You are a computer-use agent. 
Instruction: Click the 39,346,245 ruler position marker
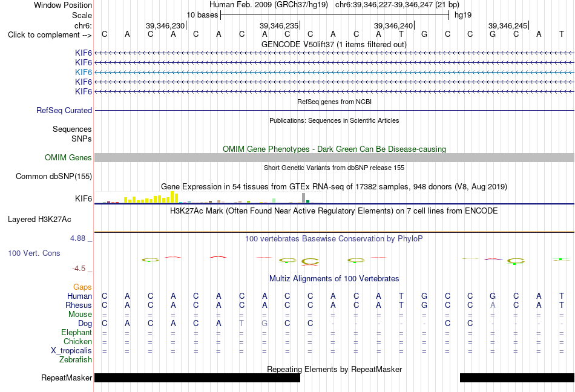click(x=508, y=25)
